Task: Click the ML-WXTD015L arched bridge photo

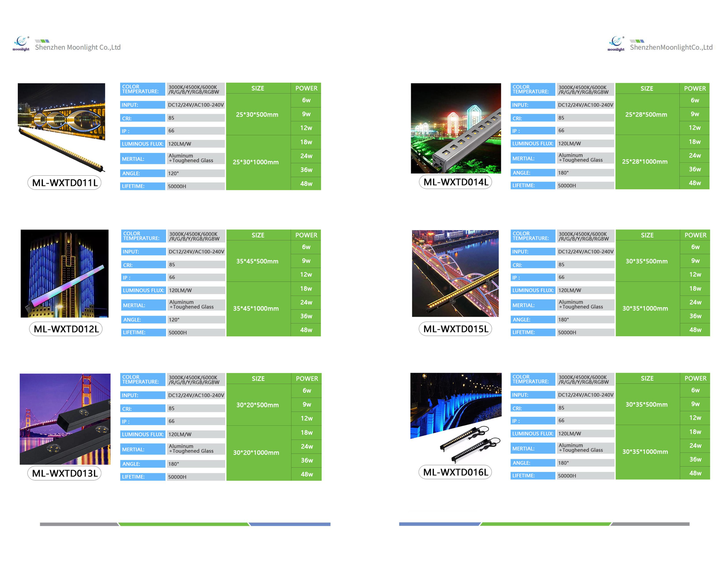Action: 455,273
